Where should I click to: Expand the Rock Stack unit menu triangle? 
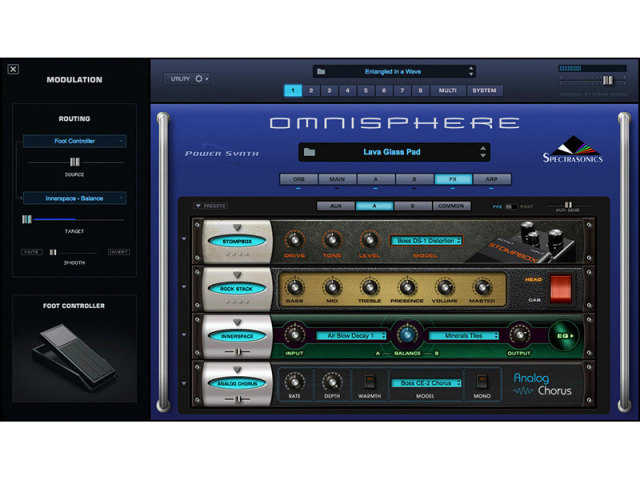click(x=237, y=275)
